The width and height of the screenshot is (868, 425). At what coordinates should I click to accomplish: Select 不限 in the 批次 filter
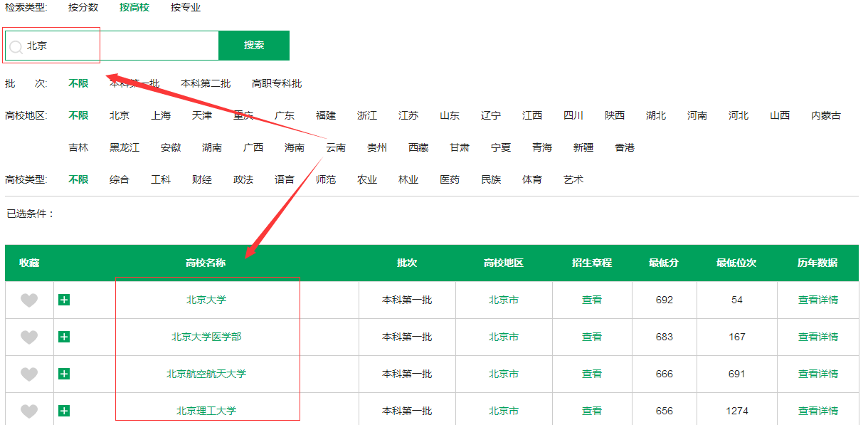(78, 83)
